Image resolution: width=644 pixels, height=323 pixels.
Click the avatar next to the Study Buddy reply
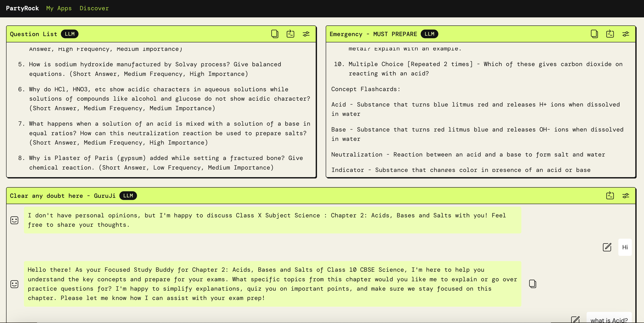coord(14,284)
